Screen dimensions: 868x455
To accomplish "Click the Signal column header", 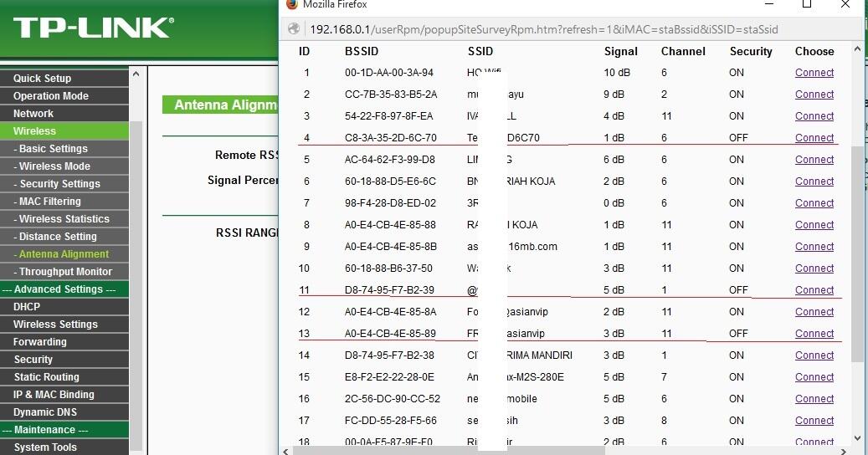I will pyautogui.click(x=620, y=51).
